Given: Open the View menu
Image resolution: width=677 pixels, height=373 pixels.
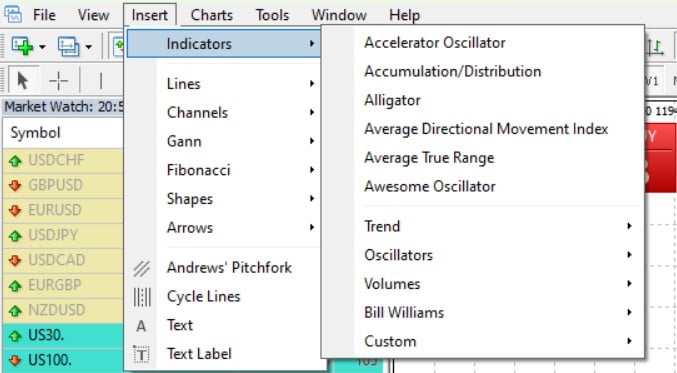Looking at the screenshot, I should click(x=93, y=15).
